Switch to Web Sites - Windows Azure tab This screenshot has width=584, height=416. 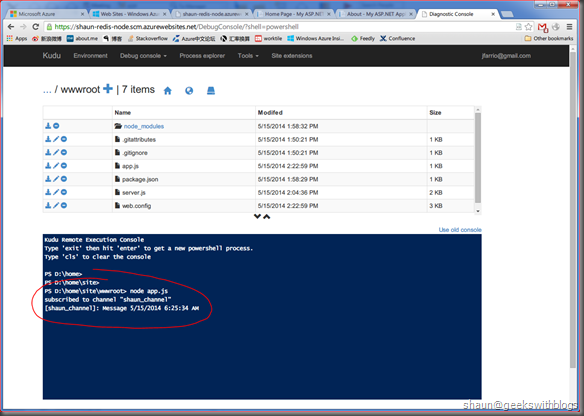[129, 14]
